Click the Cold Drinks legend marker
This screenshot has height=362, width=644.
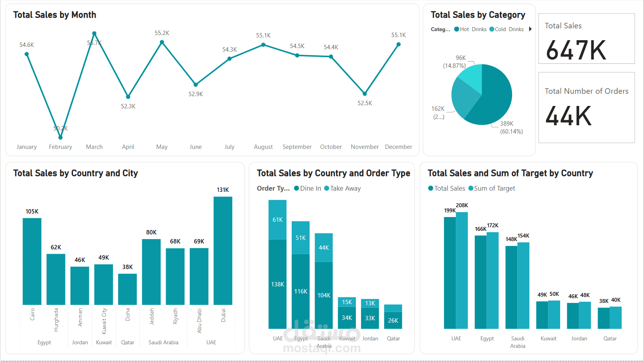point(492,29)
